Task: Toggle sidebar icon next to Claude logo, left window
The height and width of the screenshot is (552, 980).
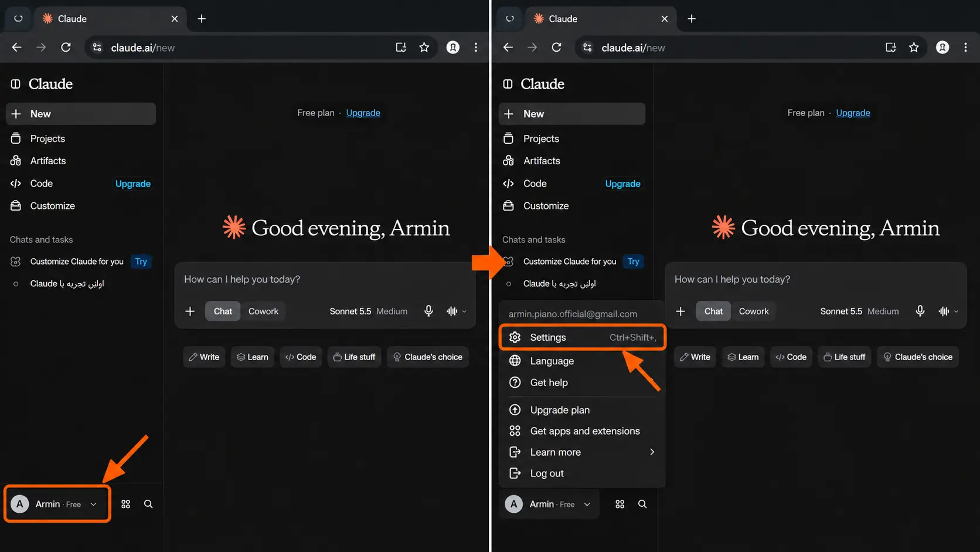Action: click(16, 84)
